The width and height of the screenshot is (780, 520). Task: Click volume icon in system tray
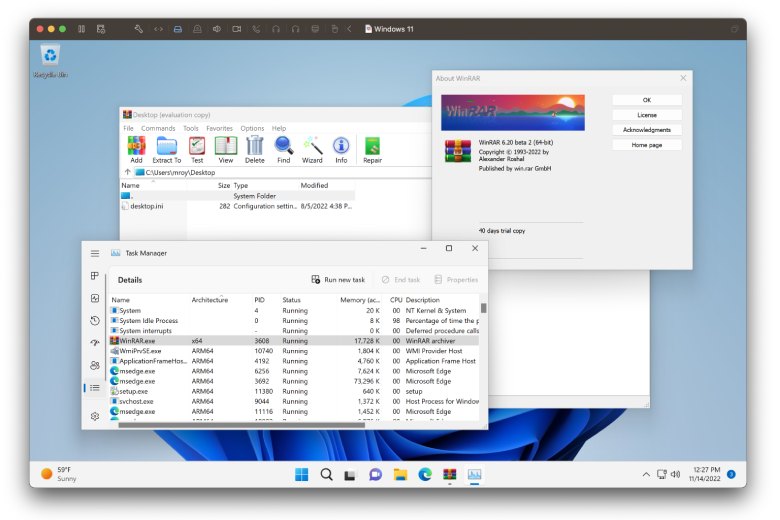(x=676, y=474)
